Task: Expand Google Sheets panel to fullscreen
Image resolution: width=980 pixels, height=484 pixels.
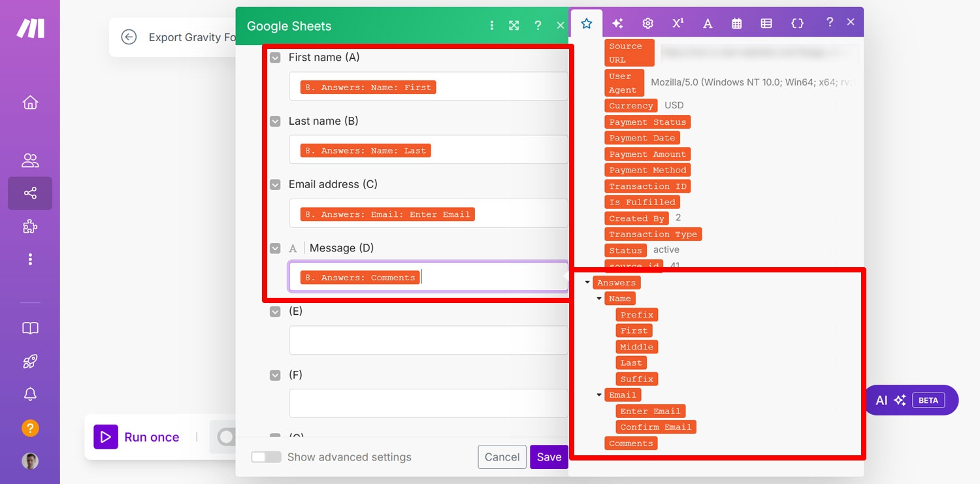Action: (514, 25)
